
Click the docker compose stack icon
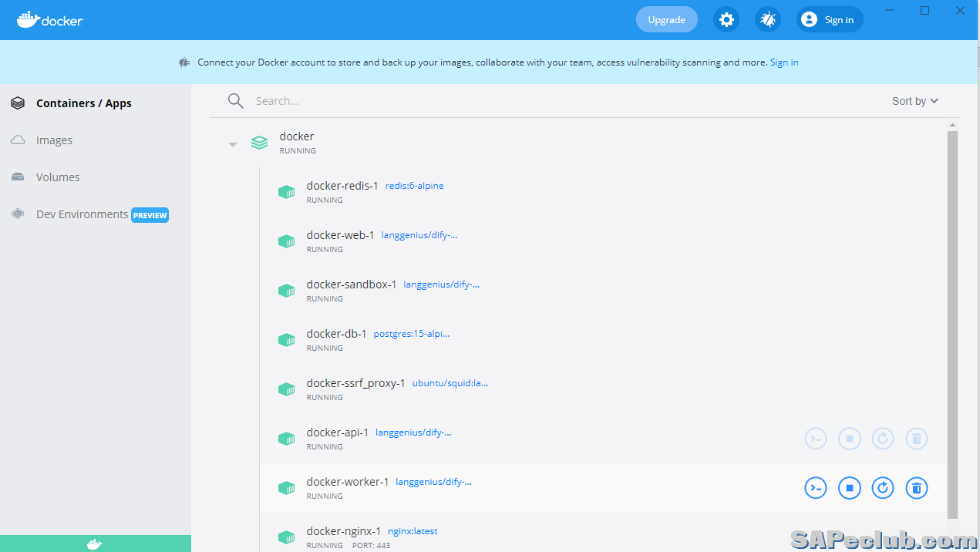click(x=260, y=143)
